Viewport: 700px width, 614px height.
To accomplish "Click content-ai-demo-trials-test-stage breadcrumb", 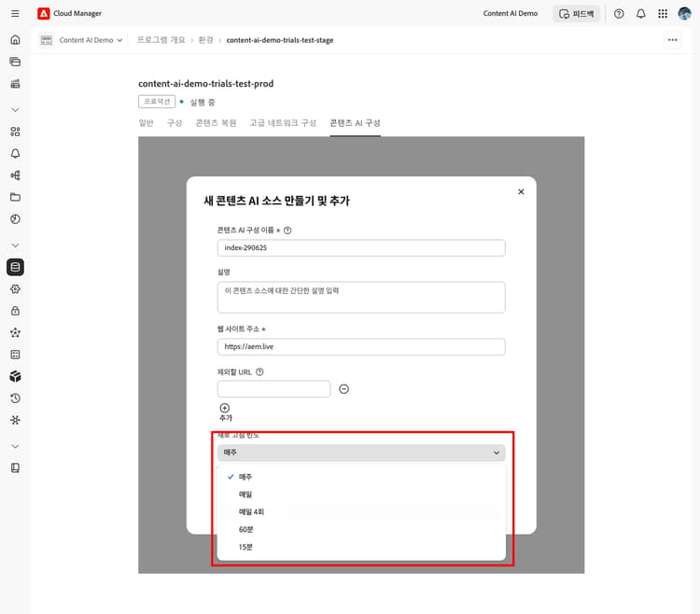I will point(280,40).
